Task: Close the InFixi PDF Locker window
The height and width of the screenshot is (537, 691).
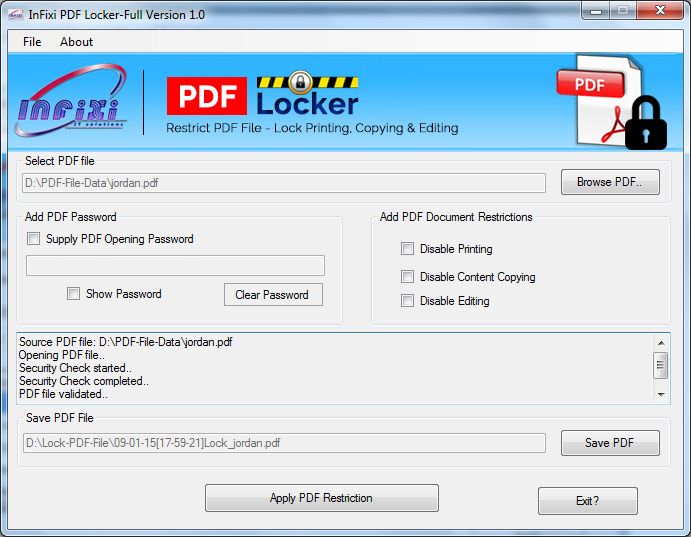Action: pos(660,11)
